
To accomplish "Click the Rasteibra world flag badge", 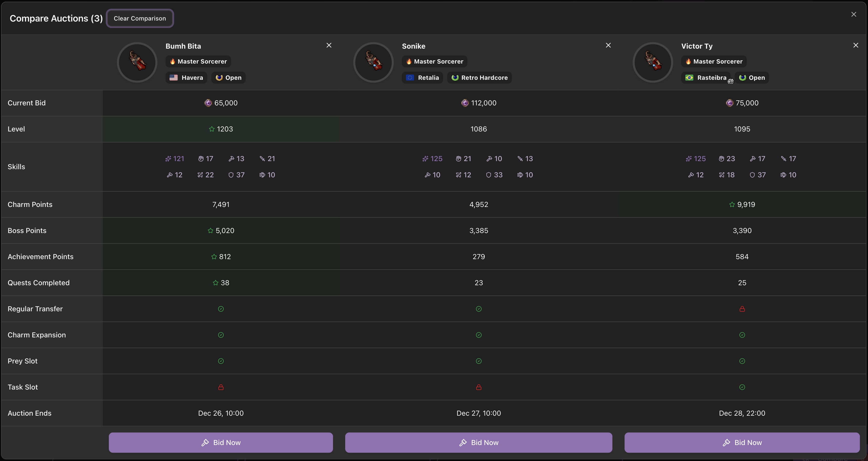I will point(706,78).
